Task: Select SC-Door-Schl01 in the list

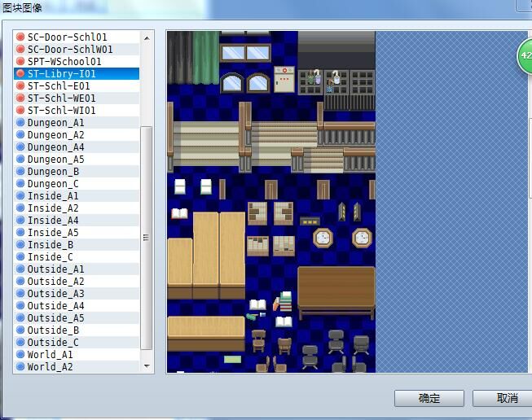Action: coord(77,37)
